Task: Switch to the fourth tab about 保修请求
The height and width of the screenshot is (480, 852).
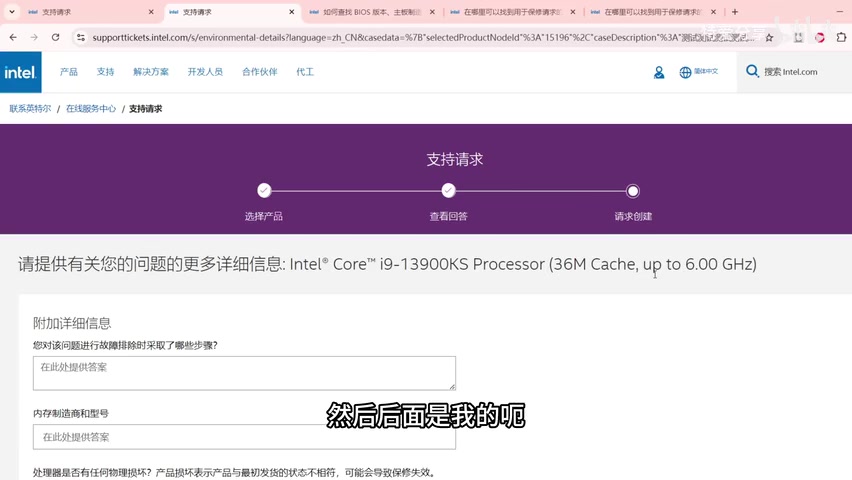Action: pyautogui.click(x=513, y=11)
